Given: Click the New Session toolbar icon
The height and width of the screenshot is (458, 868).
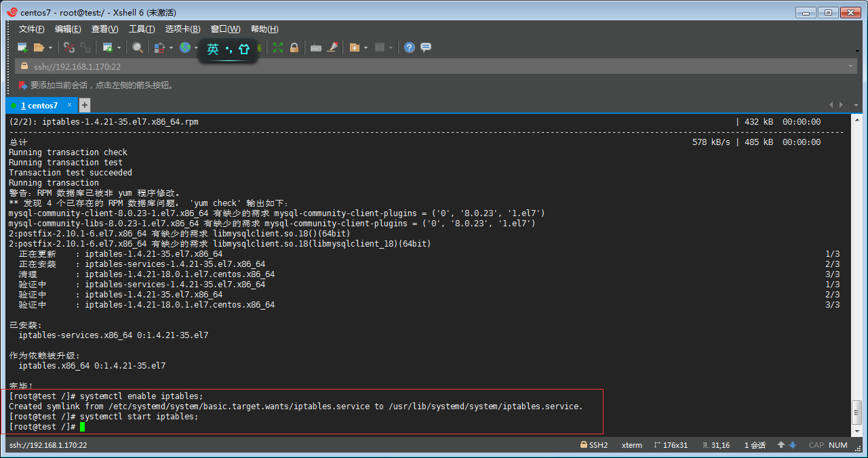Looking at the screenshot, I should click(x=22, y=47).
